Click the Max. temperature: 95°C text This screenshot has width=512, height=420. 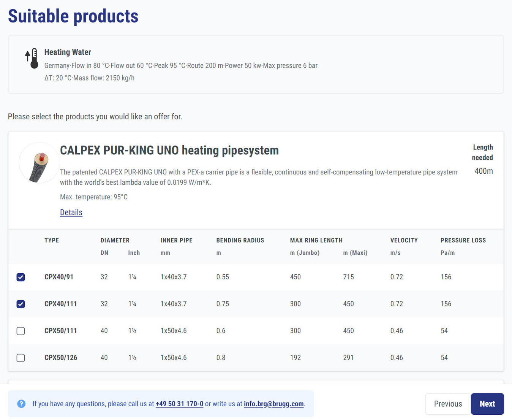94,197
